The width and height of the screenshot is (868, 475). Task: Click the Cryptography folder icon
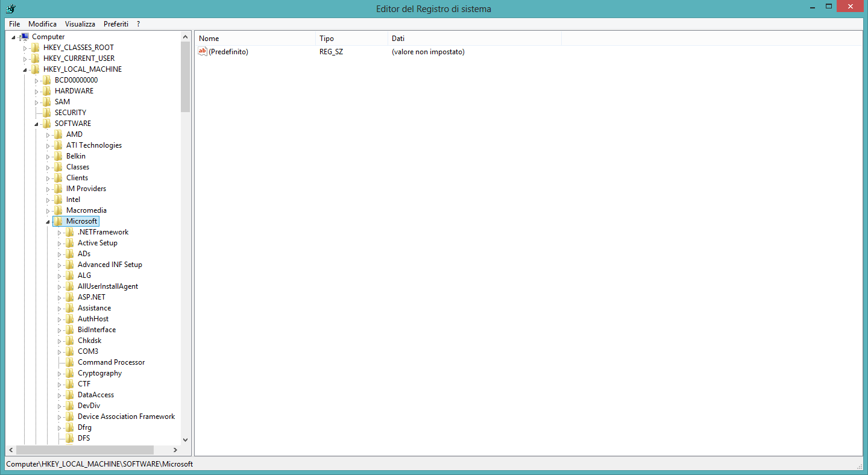70,373
